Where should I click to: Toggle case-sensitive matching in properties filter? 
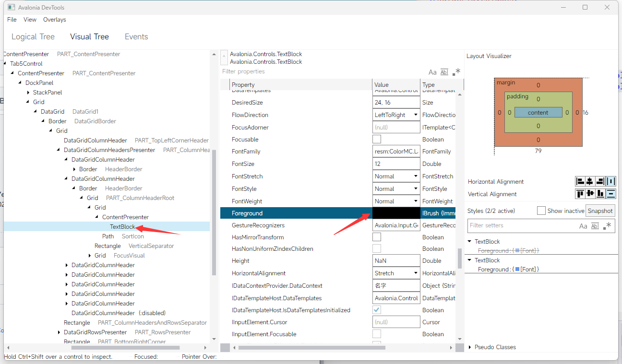click(432, 71)
